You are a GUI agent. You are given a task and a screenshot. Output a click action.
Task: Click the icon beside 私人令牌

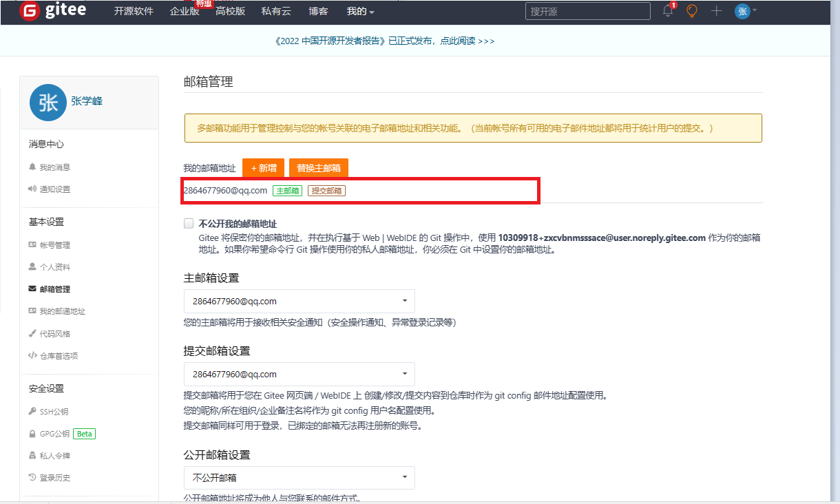32,456
